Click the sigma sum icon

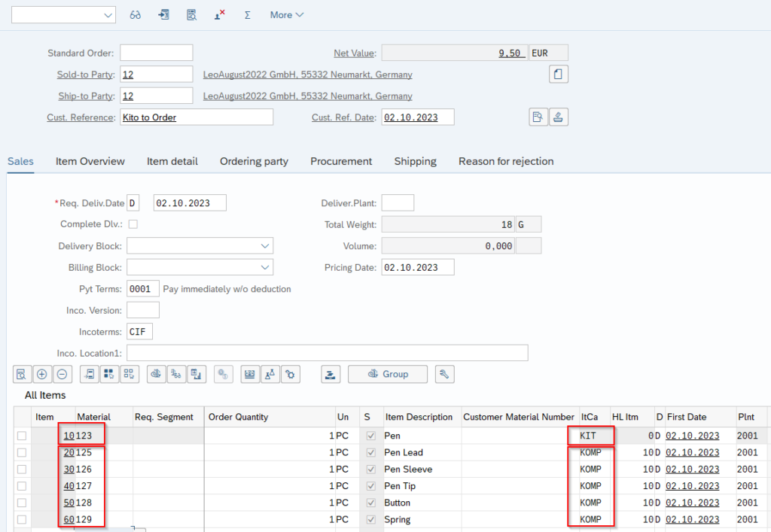click(247, 15)
